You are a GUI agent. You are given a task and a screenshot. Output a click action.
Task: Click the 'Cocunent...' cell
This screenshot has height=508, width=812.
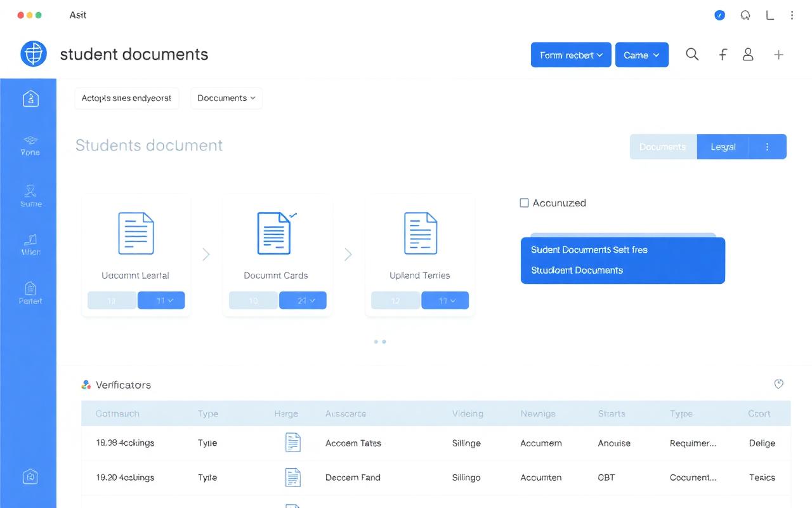693,478
